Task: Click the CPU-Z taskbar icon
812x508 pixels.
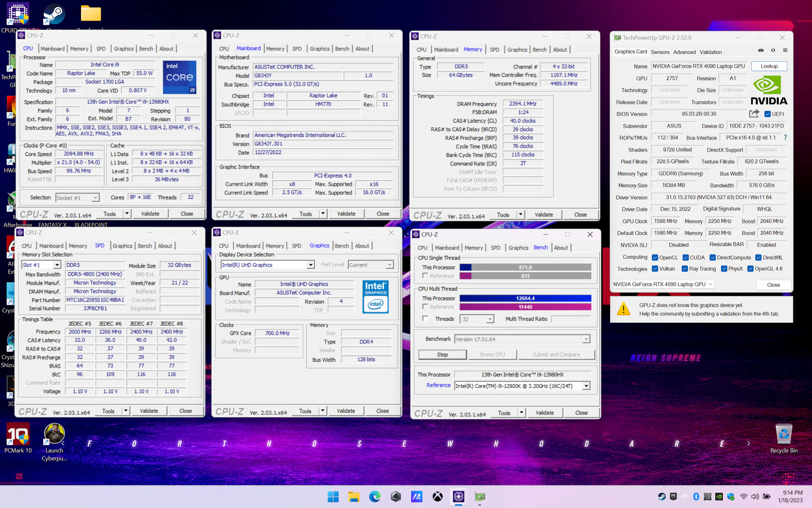Action: (458, 496)
